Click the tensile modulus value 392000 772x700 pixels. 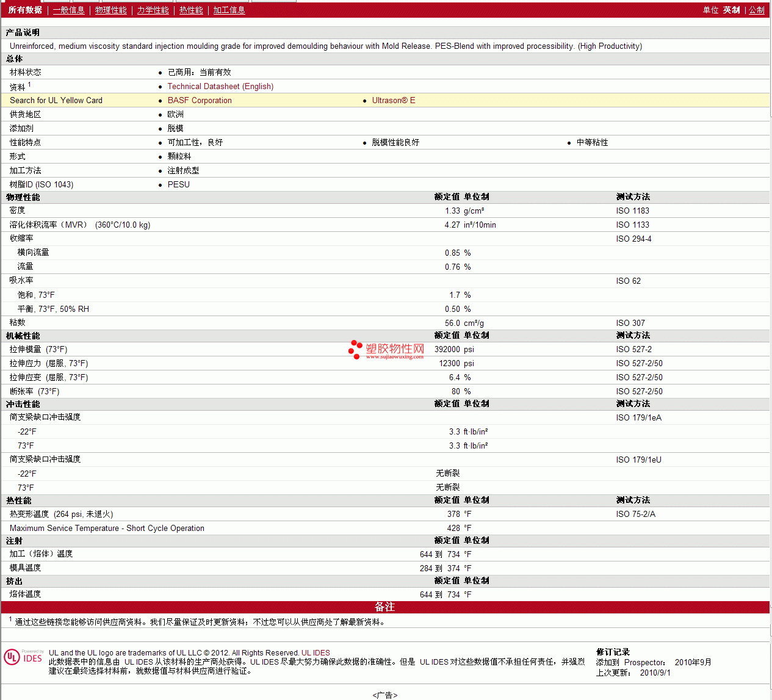pos(447,350)
